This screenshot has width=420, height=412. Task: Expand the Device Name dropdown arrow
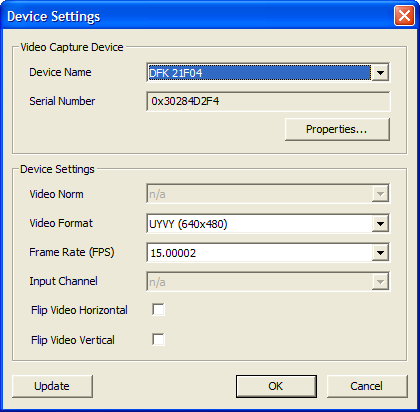pyautogui.click(x=380, y=72)
